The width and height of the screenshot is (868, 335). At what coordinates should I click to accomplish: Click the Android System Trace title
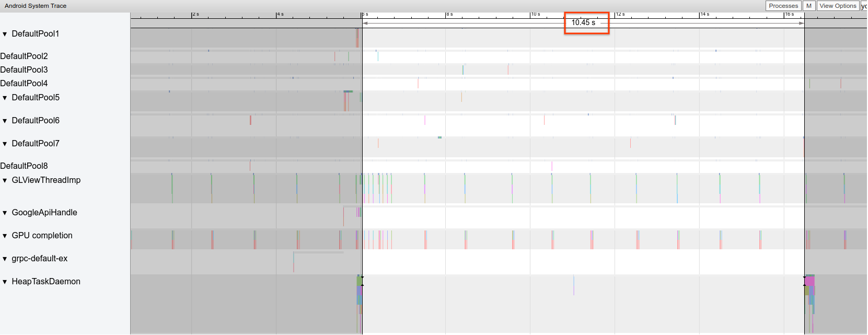pos(36,6)
